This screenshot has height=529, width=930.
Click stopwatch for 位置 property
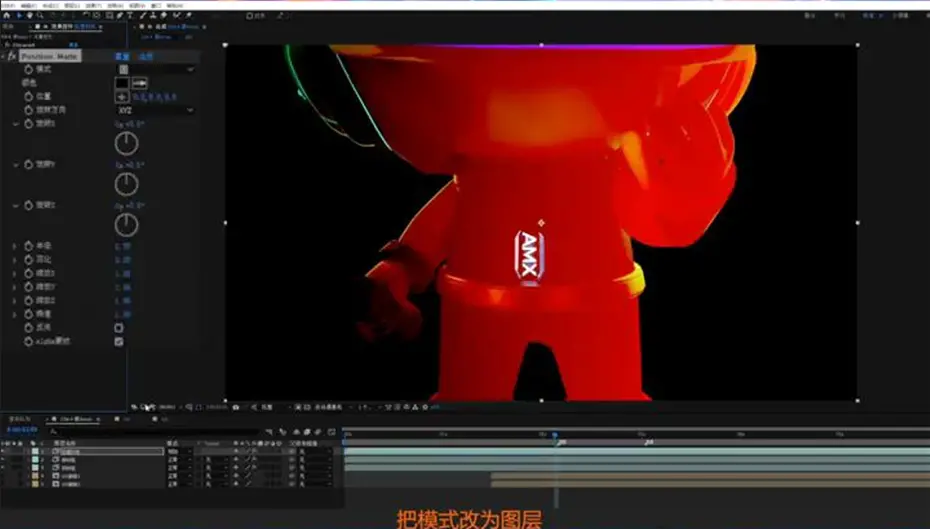[x=28, y=96]
